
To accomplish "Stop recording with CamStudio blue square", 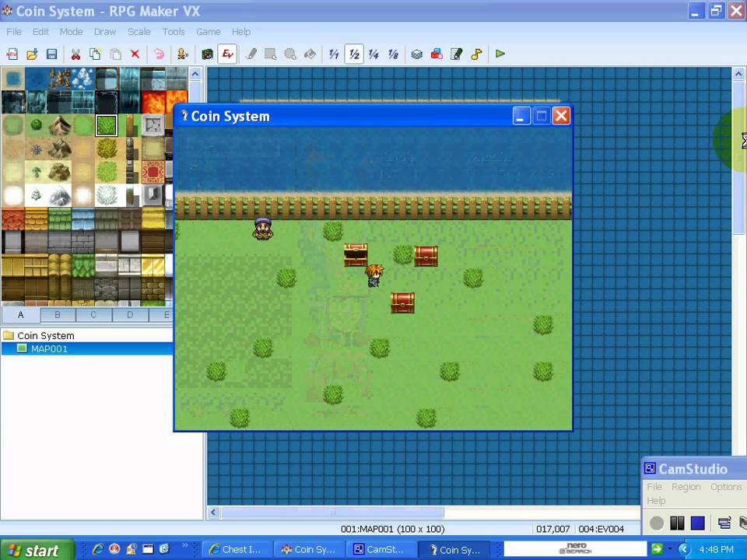I will click(697, 523).
